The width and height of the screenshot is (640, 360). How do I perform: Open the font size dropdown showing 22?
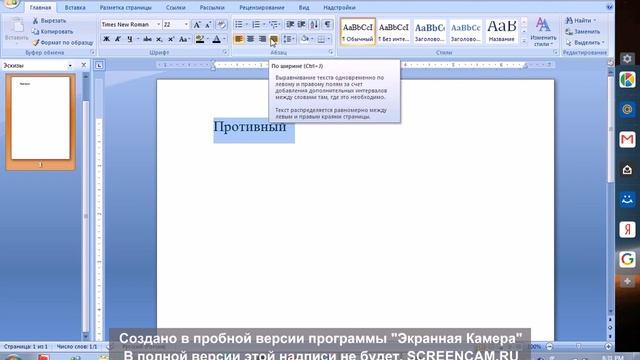pos(186,24)
